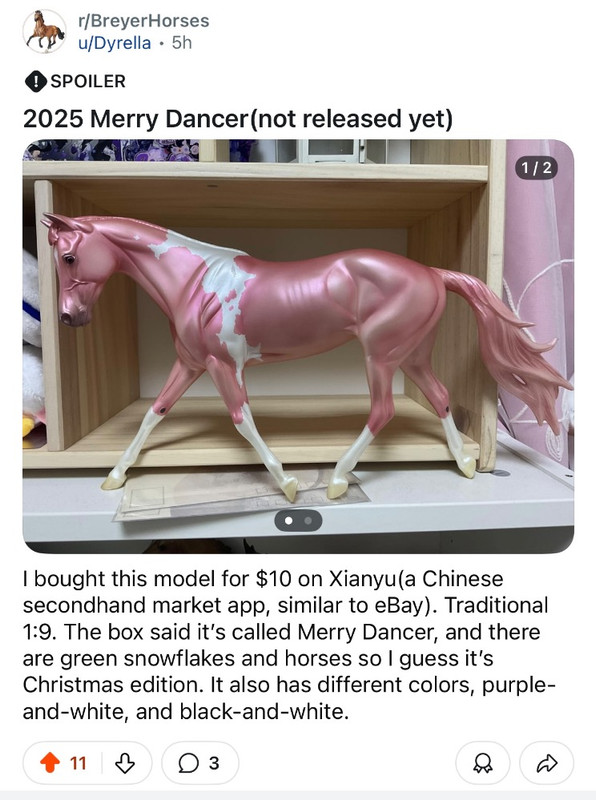Tap the SPOILER warning icon
The width and height of the screenshot is (596, 800).
(36, 81)
